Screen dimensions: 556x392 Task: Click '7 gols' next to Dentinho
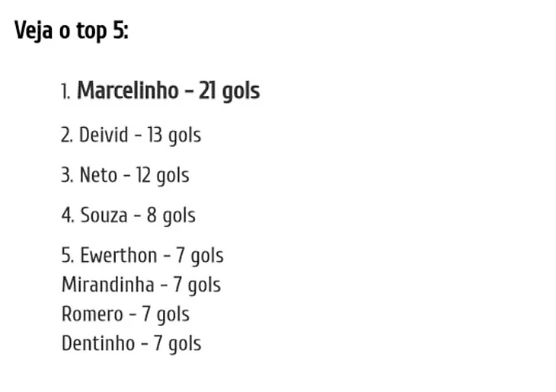[x=177, y=345]
